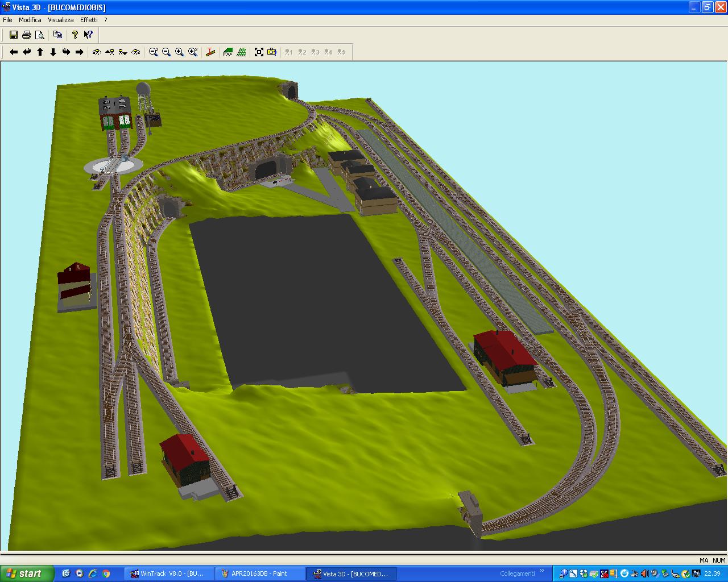Screen dimensions: 728x582
Task: Click the straight left arrow icon
Action: click(14, 52)
